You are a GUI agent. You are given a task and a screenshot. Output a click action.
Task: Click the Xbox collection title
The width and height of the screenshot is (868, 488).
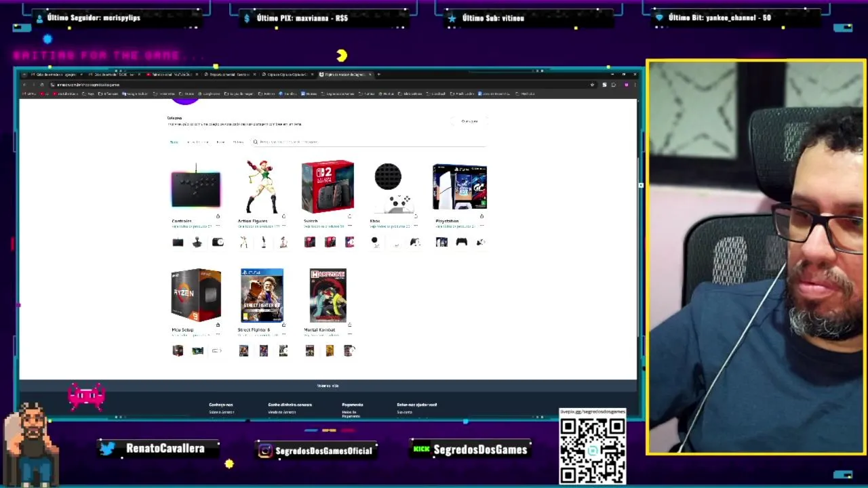coord(375,221)
